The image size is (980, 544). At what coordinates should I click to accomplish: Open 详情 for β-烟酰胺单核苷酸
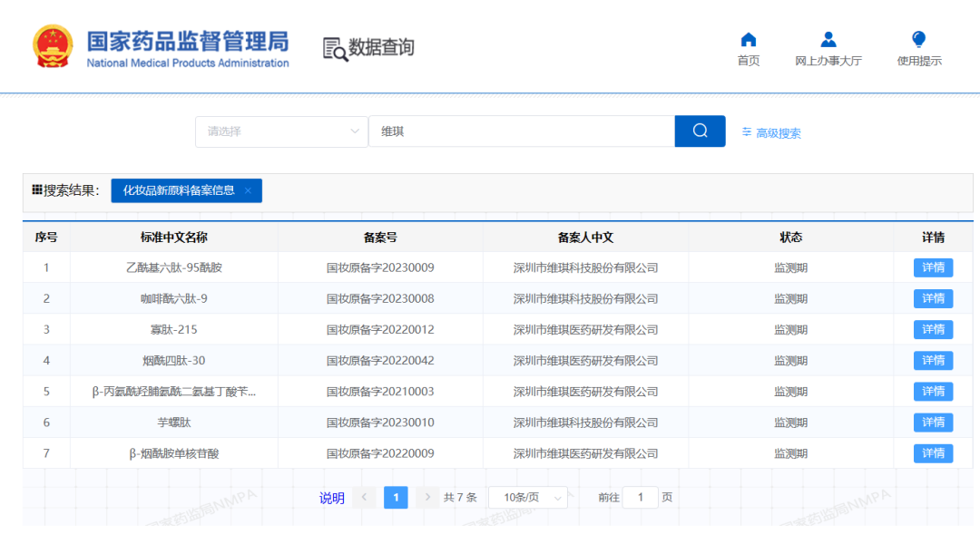pyautogui.click(x=933, y=452)
